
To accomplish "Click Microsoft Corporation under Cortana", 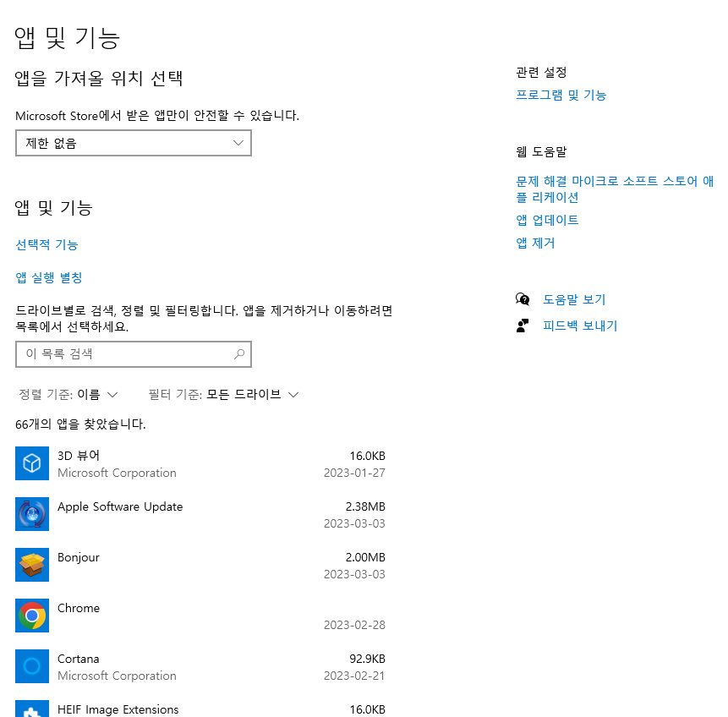I will [117, 676].
